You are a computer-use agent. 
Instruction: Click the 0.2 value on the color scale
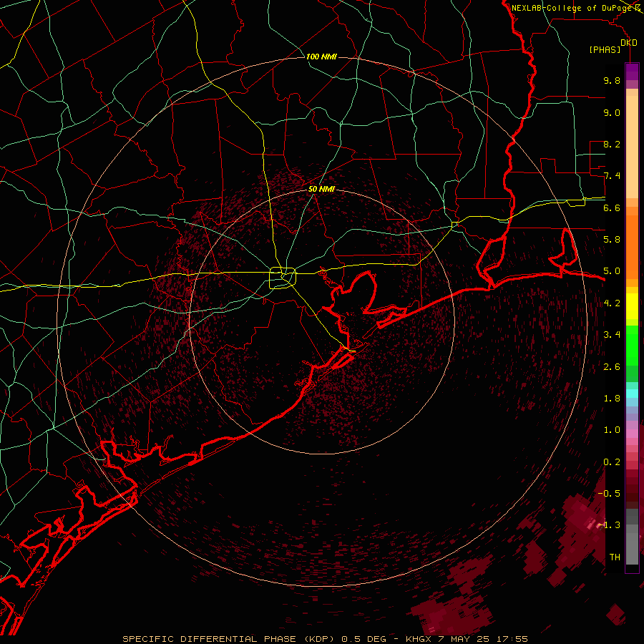[612, 462]
